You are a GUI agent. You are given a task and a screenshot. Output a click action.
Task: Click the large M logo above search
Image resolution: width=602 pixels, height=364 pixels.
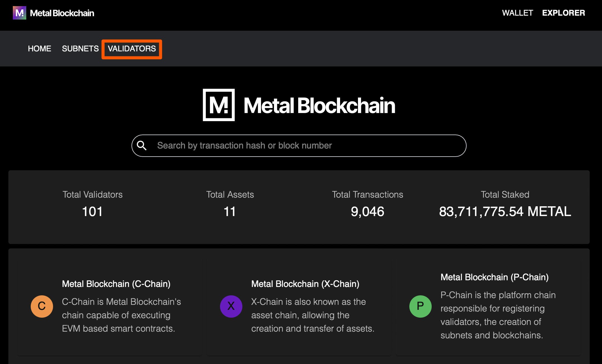coord(219,105)
